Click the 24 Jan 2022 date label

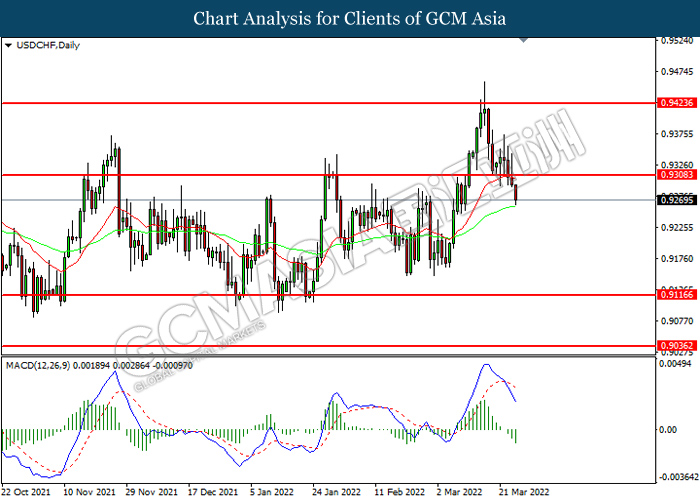click(336, 492)
